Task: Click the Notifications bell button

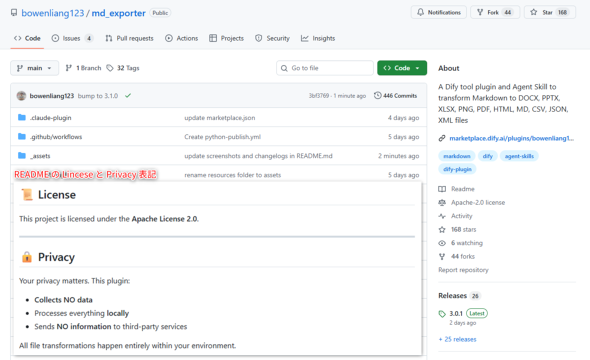Action: click(x=439, y=12)
